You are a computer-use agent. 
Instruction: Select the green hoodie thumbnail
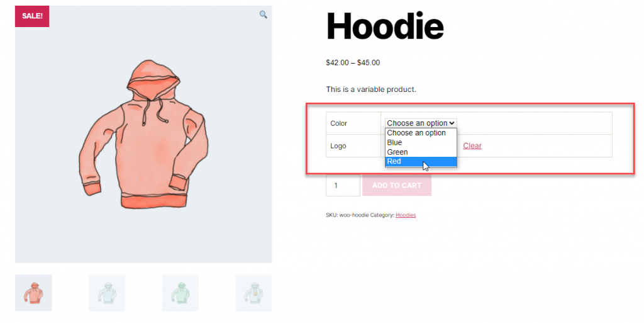click(180, 293)
